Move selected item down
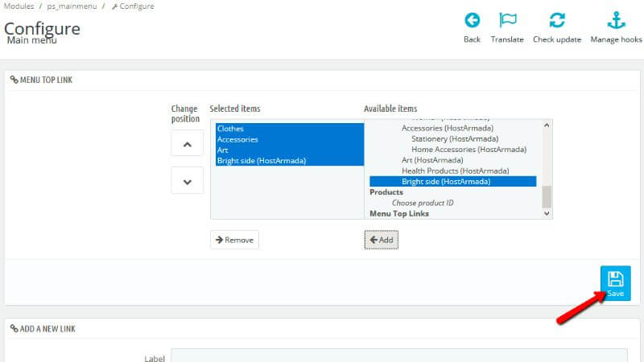 pos(188,180)
